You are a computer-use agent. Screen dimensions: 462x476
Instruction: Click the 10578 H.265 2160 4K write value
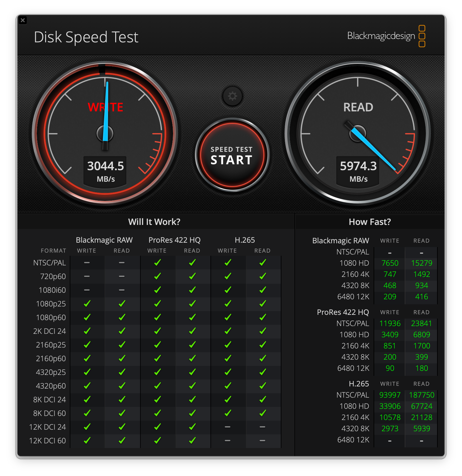click(x=390, y=418)
